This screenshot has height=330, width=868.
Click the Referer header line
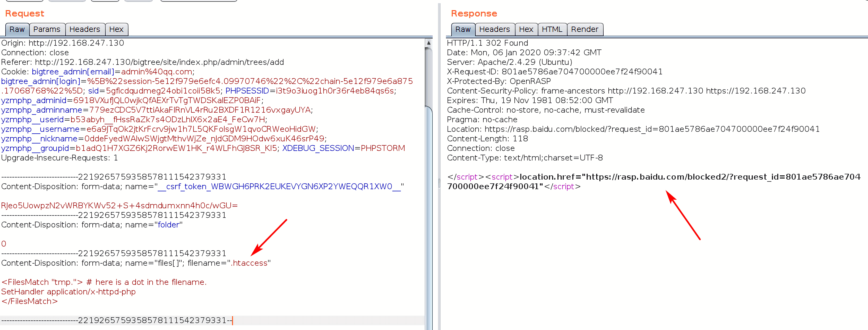(x=143, y=62)
